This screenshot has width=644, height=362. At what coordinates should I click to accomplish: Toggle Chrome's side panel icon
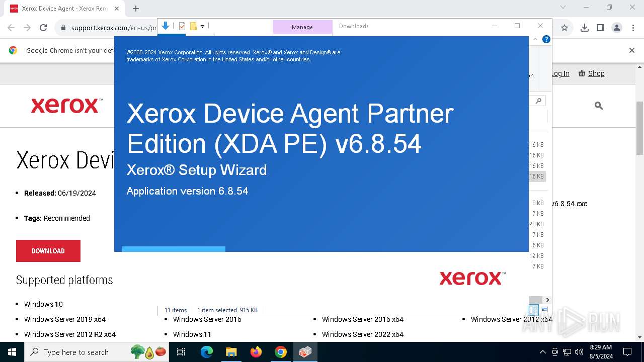pos(600,28)
